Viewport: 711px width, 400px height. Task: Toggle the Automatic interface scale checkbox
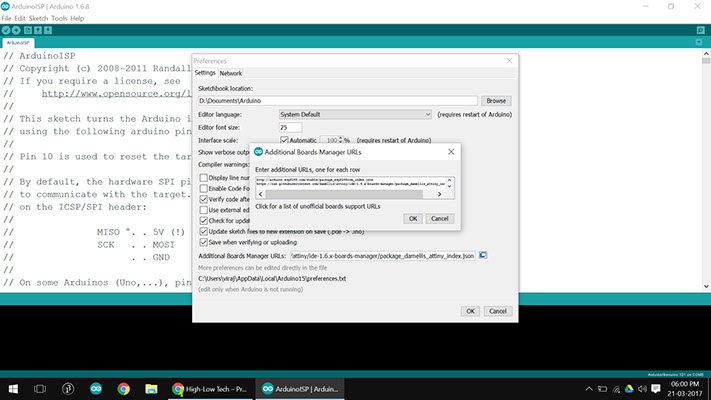(x=284, y=140)
